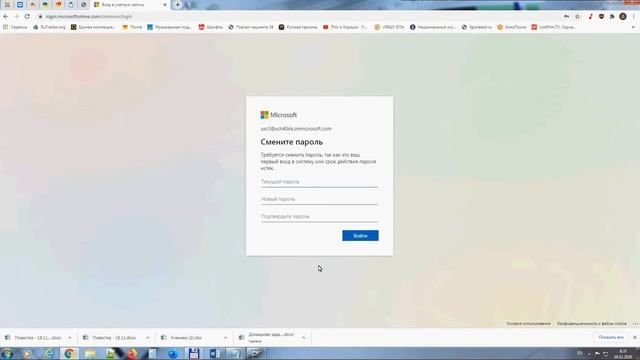
Task: Click the Microsoft logo
Action: click(x=279, y=115)
